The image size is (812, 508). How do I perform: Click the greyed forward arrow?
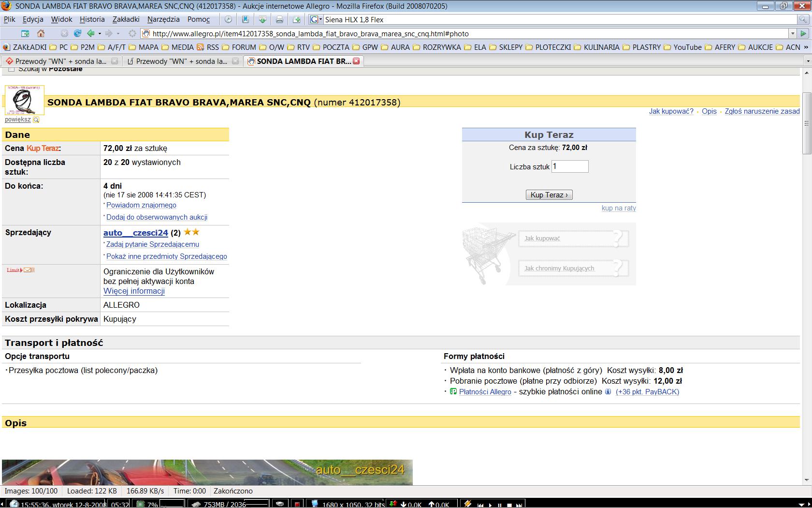point(109,33)
